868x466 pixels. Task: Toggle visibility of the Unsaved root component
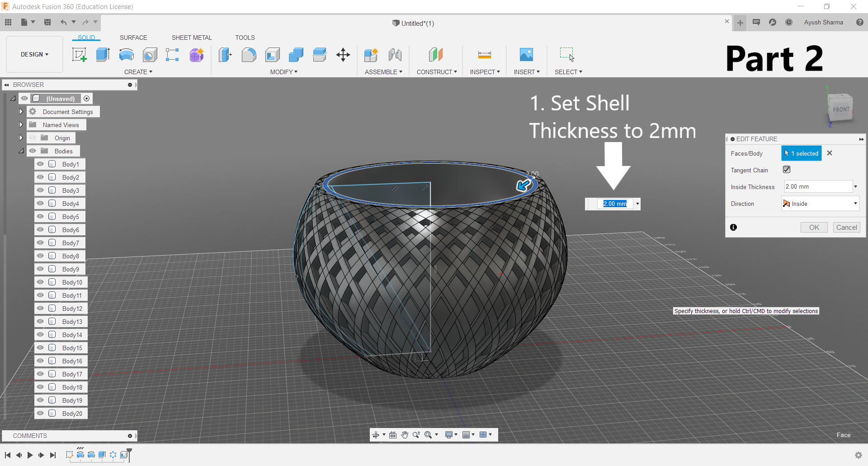(x=24, y=99)
